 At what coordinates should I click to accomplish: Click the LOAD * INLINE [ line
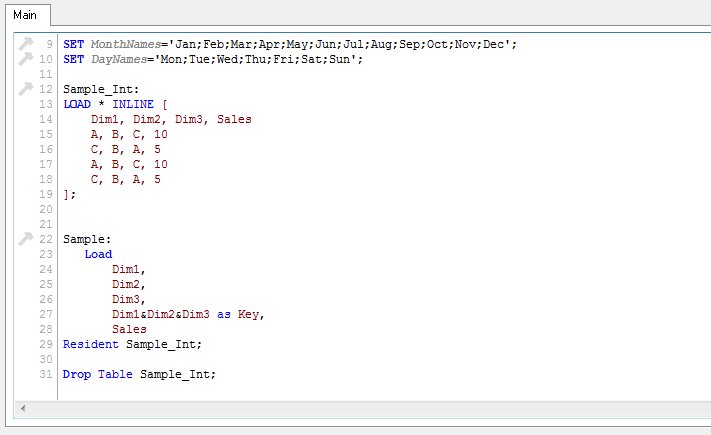(115, 104)
